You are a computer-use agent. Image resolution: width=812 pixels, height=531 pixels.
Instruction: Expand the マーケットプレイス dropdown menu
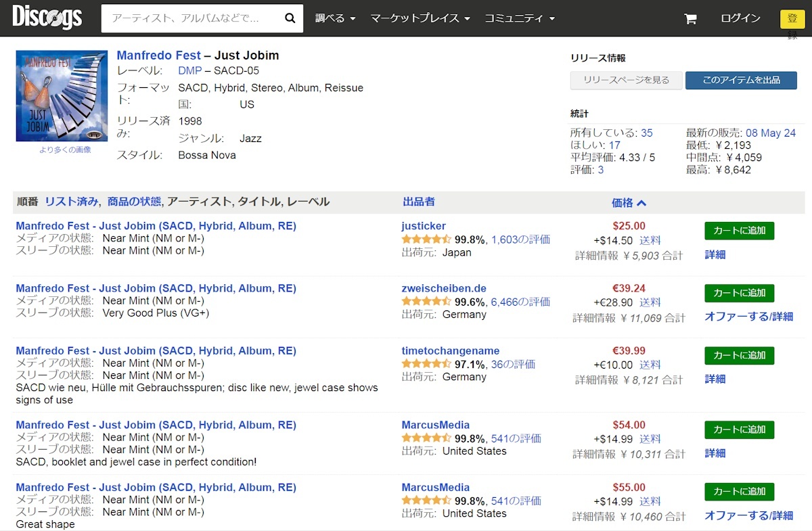pyautogui.click(x=420, y=18)
